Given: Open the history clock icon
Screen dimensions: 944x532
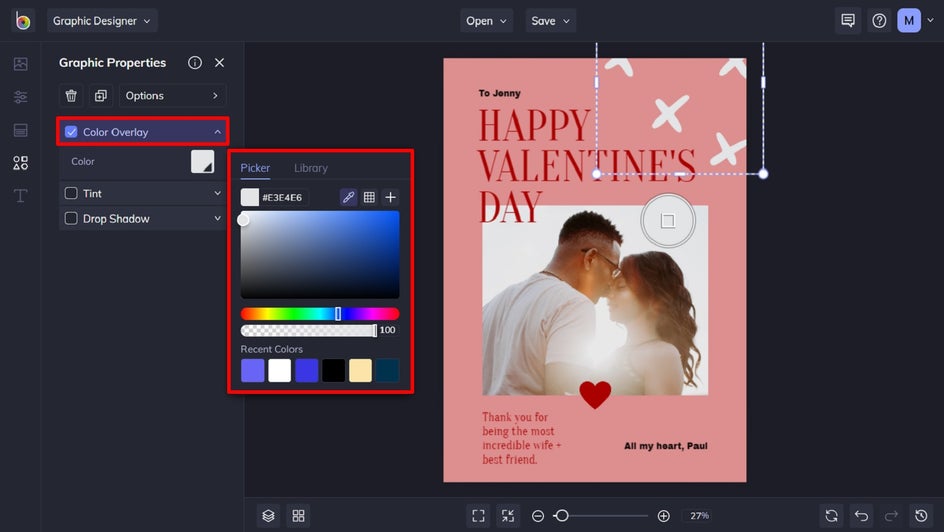Looking at the screenshot, I should coord(921,516).
